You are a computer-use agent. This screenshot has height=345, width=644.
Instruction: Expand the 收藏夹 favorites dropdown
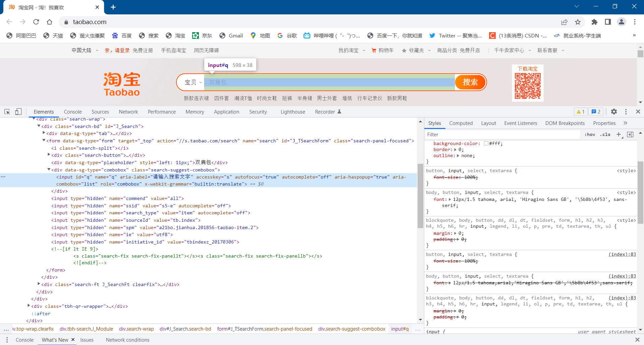point(416,50)
